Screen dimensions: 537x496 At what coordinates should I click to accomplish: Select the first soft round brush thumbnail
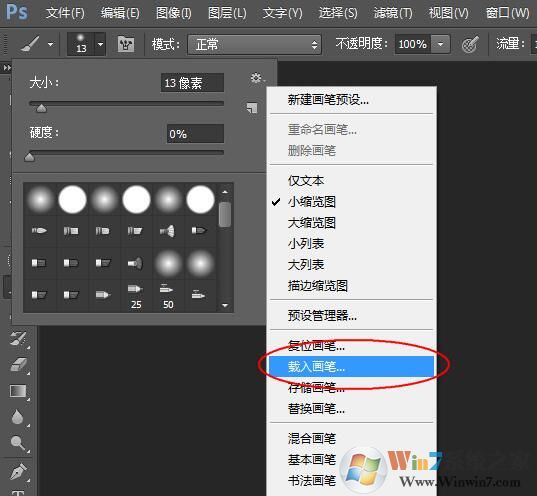[40, 199]
